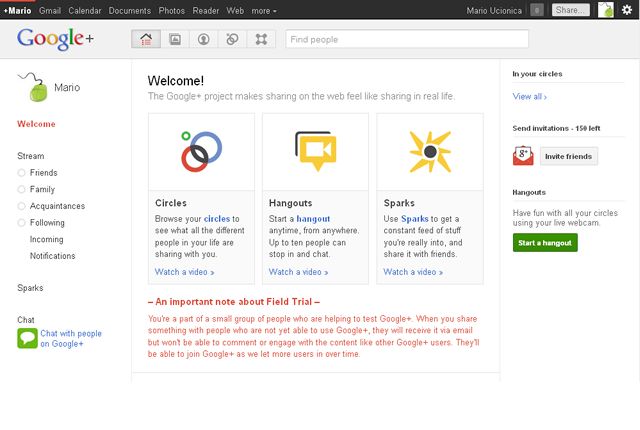Open the notifications counter box
Viewport: 640px width, 430px height.
(x=537, y=10)
